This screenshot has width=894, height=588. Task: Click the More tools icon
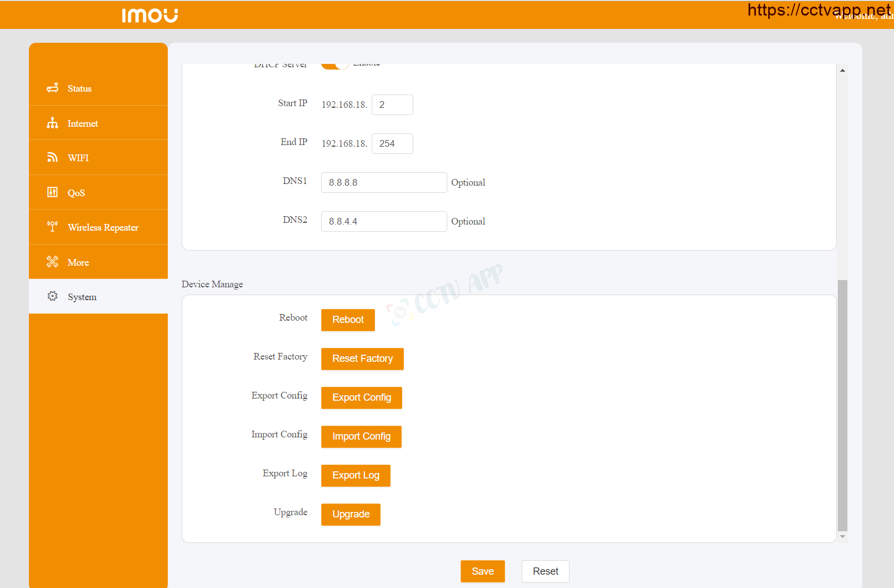tap(52, 262)
